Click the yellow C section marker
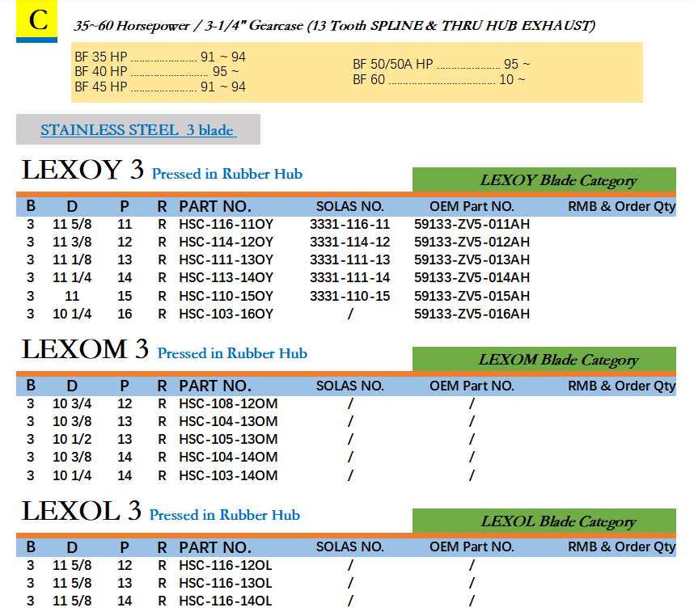694x616 pixels. 36,20
